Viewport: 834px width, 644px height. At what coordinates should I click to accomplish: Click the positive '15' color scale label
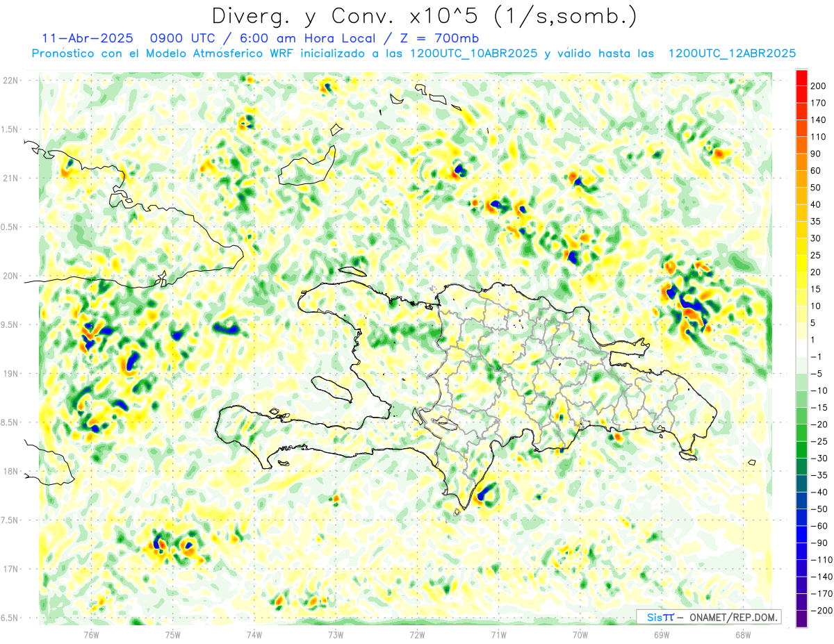point(816,289)
